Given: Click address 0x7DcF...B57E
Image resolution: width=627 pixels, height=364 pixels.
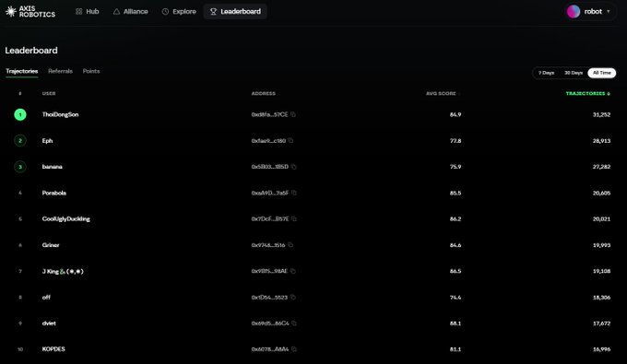Looking at the screenshot, I should [270, 219].
